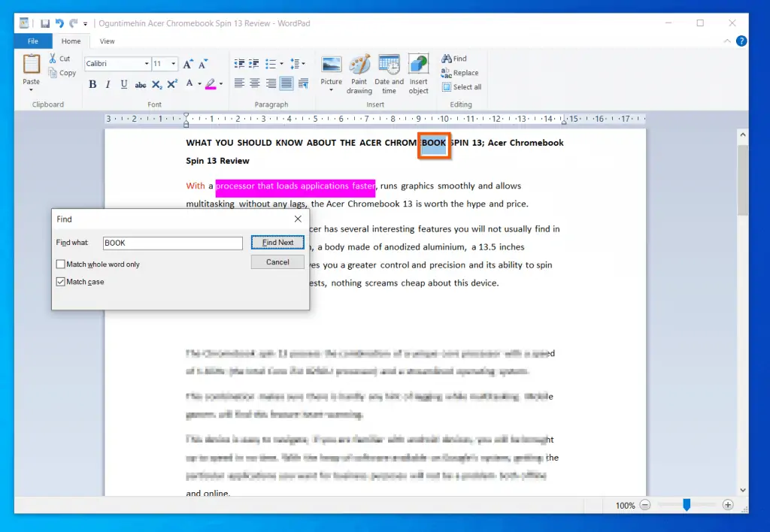Click the strikethrough icon
The height and width of the screenshot is (532, 770).
pyautogui.click(x=140, y=84)
